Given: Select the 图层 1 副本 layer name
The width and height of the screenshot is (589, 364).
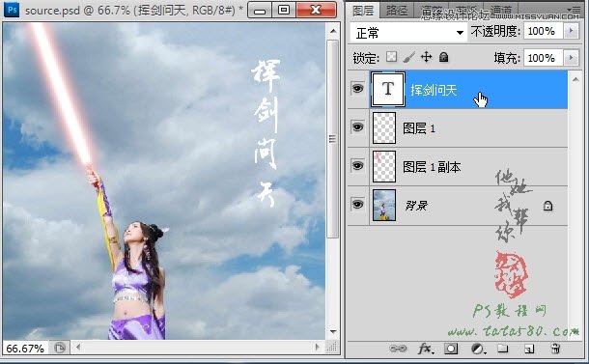Looking at the screenshot, I should pos(432,167).
